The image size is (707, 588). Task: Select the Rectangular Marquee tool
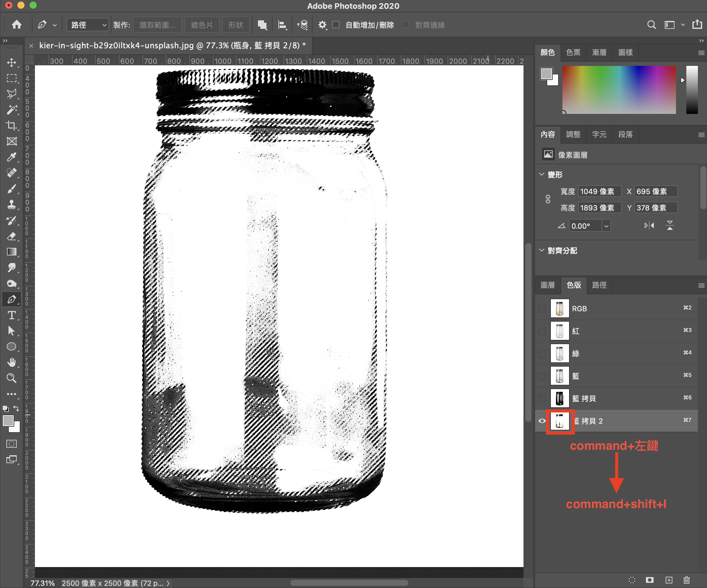coord(12,78)
